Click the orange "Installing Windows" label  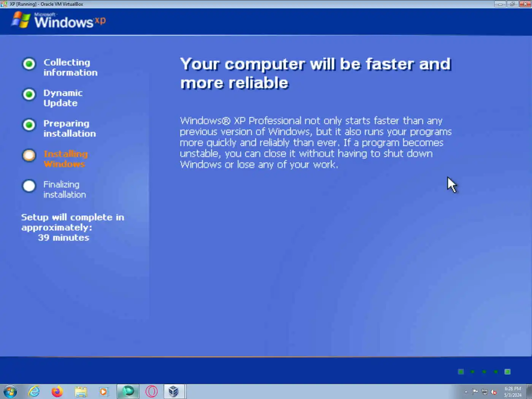click(x=65, y=159)
